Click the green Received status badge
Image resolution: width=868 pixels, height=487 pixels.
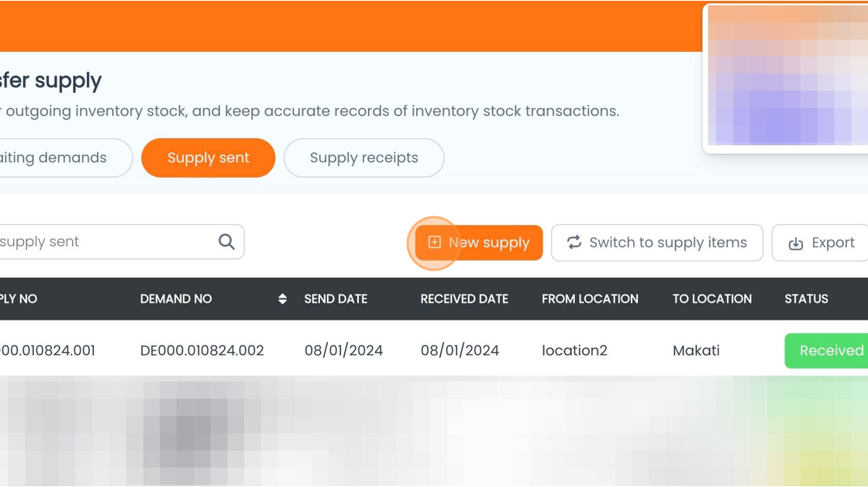tap(829, 351)
